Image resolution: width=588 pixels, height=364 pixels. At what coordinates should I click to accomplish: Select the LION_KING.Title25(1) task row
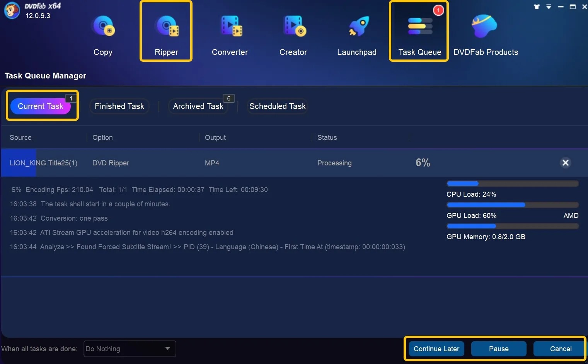tap(294, 163)
